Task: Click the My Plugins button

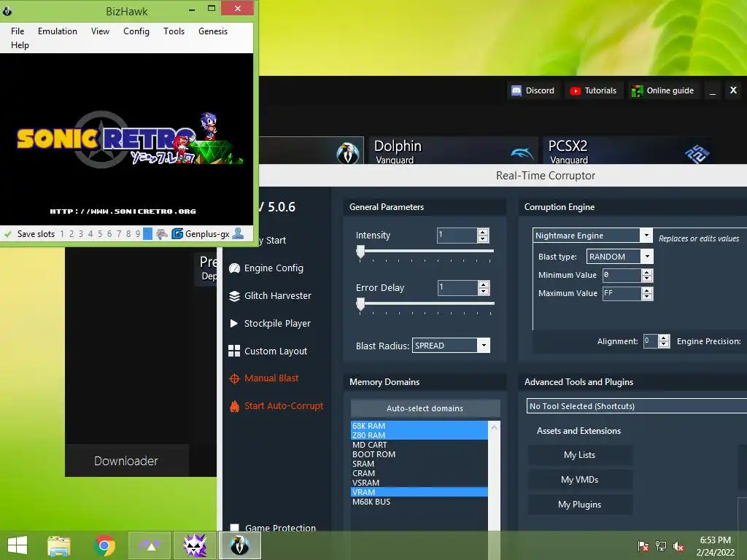Action: coord(580,505)
